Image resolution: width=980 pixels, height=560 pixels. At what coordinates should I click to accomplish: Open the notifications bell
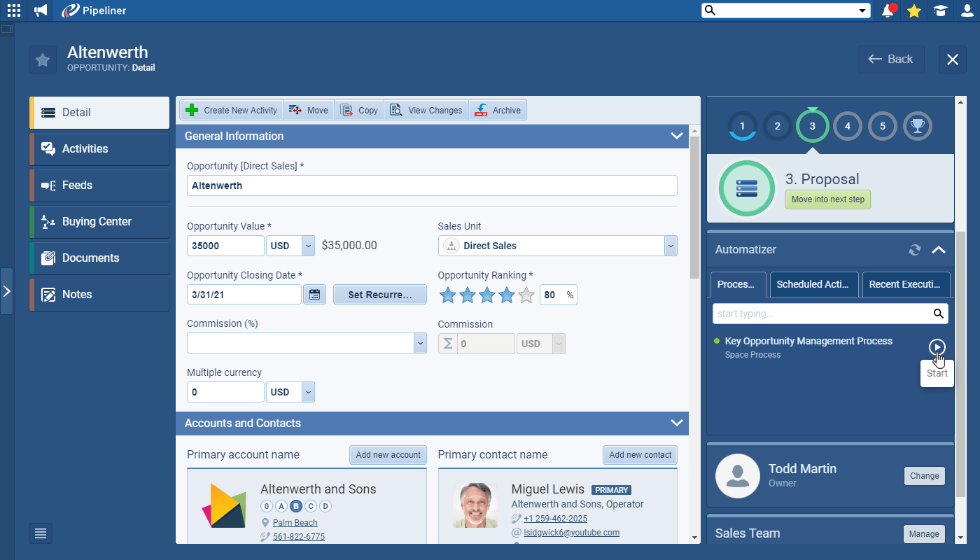tap(888, 10)
